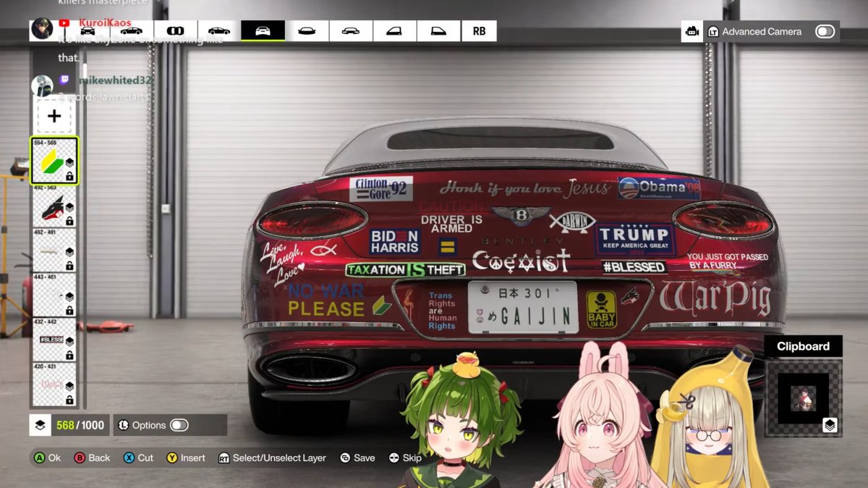The width and height of the screenshot is (868, 488).
Task: Click KuroiKaos chat avatar
Action: point(41,29)
